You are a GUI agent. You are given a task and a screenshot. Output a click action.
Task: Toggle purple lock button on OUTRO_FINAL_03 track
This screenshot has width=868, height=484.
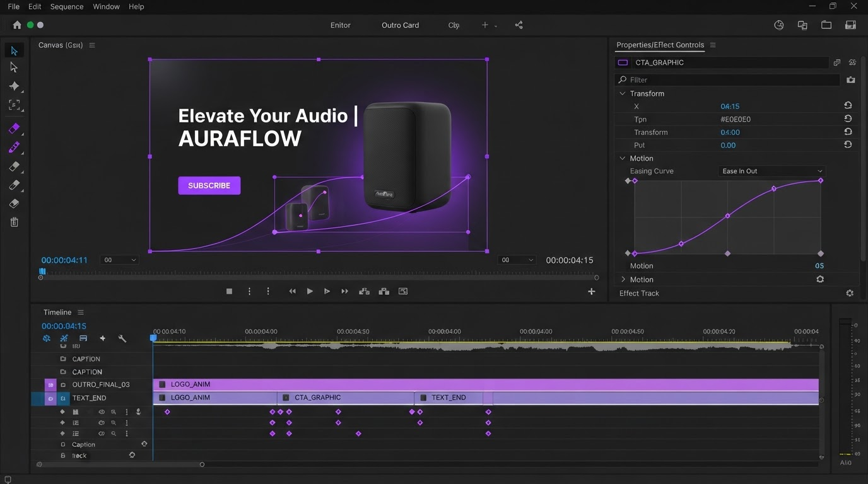[50, 384]
